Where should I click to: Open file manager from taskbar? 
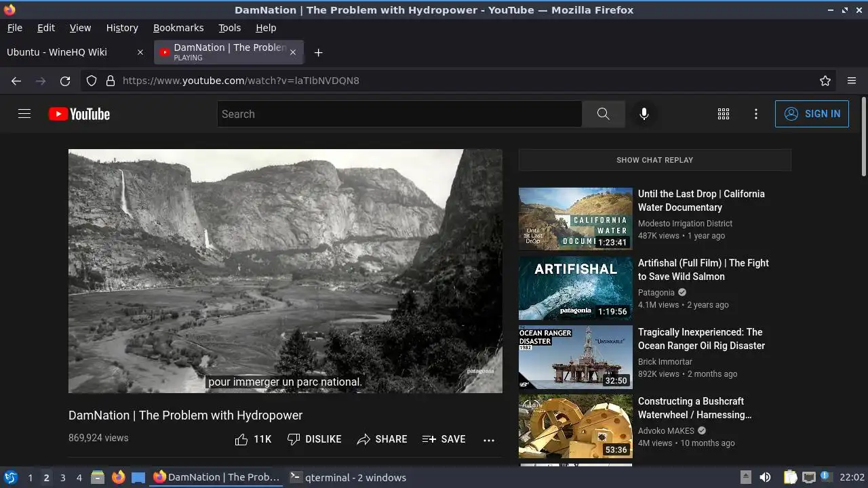pos(98,477)
